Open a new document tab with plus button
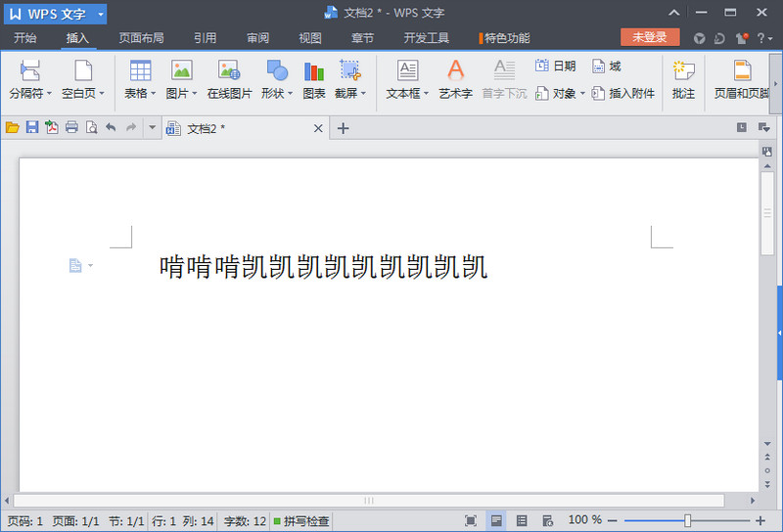 click(x=343, y=128)
